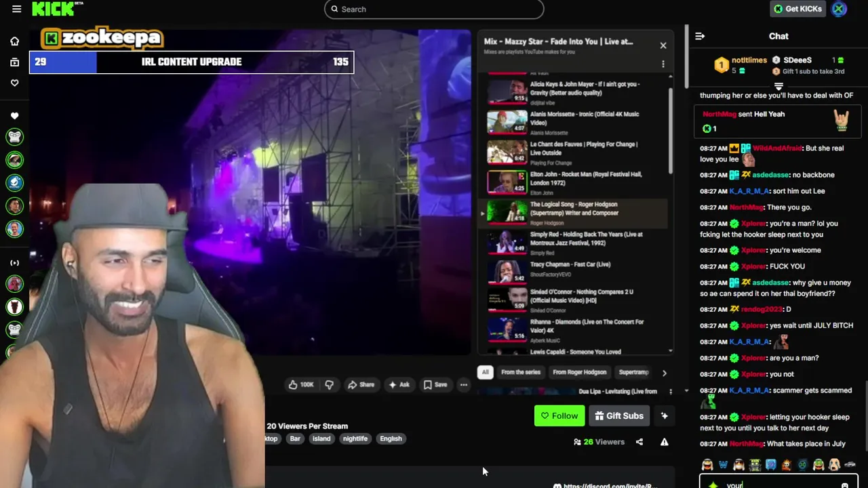Go to Kick Home via house icon

tap(14, 41)
